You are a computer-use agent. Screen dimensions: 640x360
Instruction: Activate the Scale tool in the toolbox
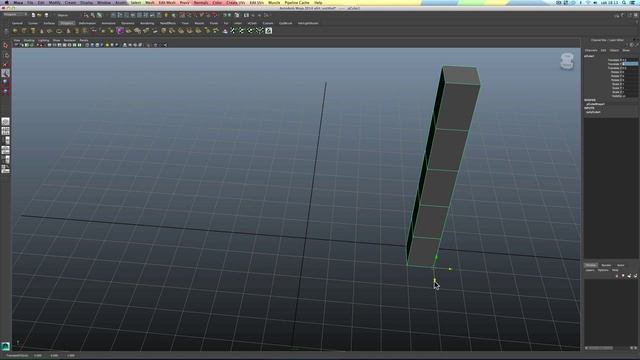coord(5,91)
